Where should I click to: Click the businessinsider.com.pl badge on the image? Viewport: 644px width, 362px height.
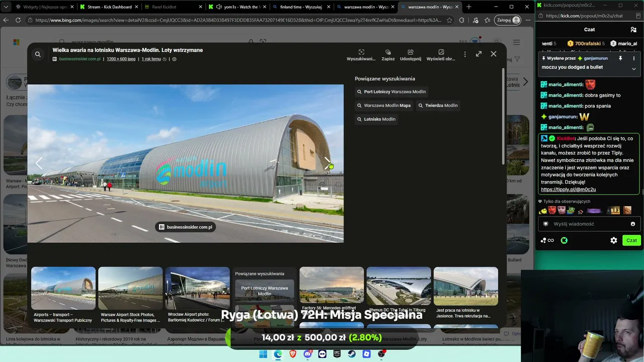[x=186, y=227]
